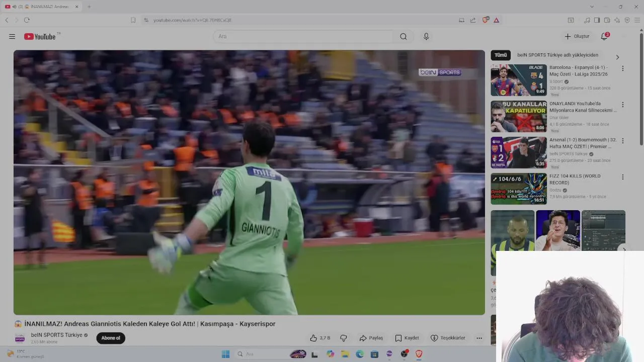The image size is (644, 362).
Task: Open YouTube notifications bell
Action: 604,36
